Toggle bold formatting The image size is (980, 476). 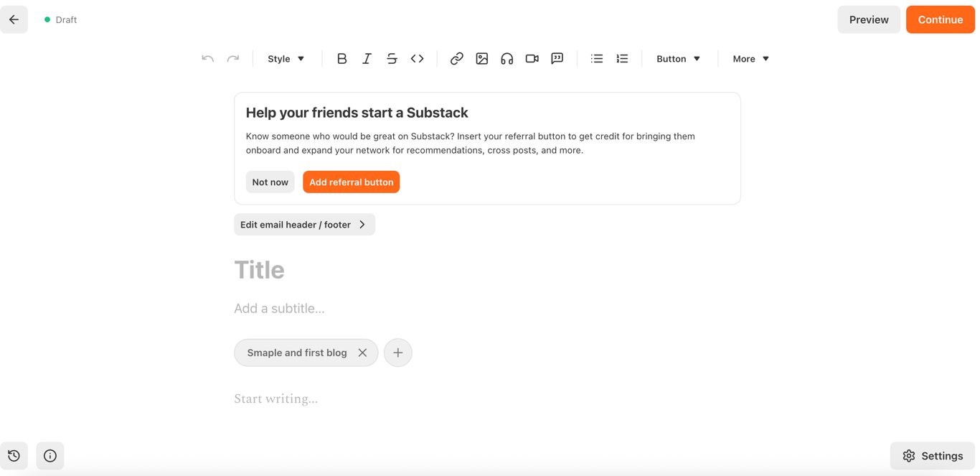tap(341, 59)
